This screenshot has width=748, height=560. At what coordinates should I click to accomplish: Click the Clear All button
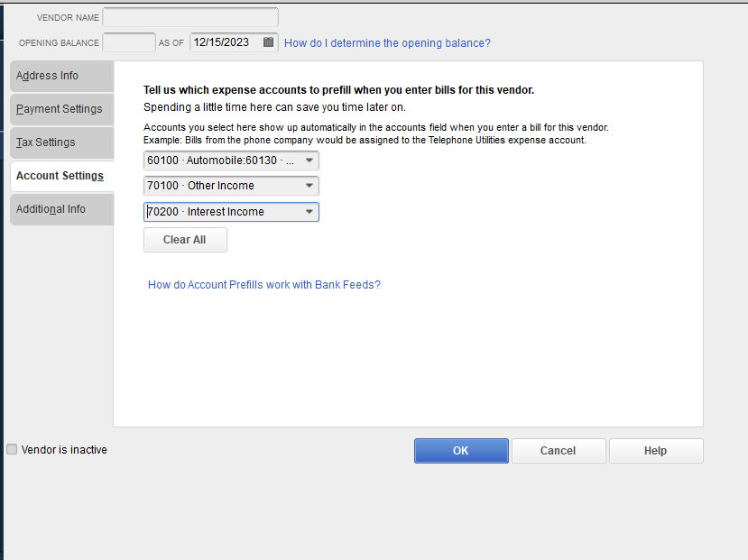click(x=185, y=240)
